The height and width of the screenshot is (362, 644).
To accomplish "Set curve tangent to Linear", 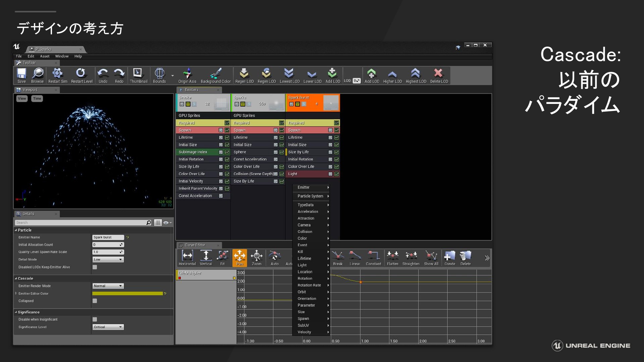I will pos(355,258).
